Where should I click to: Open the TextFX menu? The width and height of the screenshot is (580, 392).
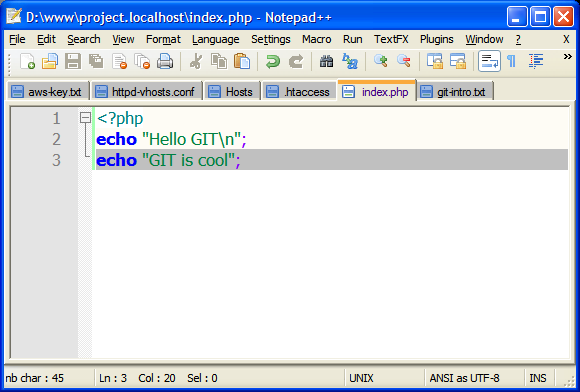click(x=391, y=39)
